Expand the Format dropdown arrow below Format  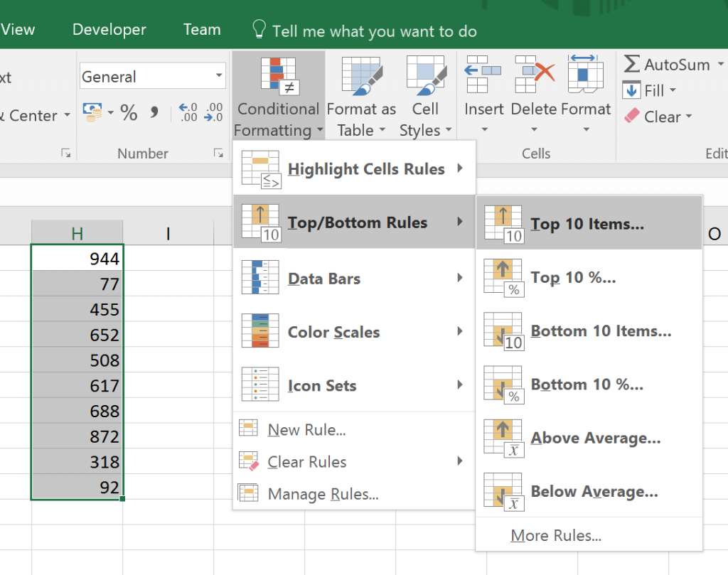(x=587, y=129)
